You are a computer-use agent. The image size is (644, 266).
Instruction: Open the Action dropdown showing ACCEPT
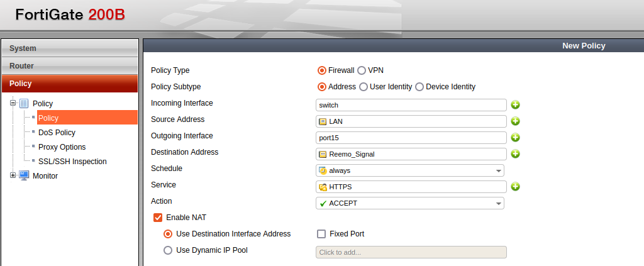pyautogui.click(x=499, y=203)
